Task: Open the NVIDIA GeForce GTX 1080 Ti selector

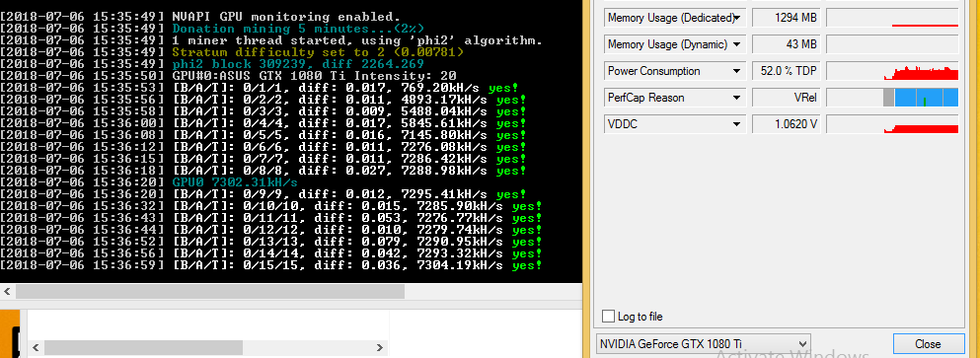Action: pos(704,343)
